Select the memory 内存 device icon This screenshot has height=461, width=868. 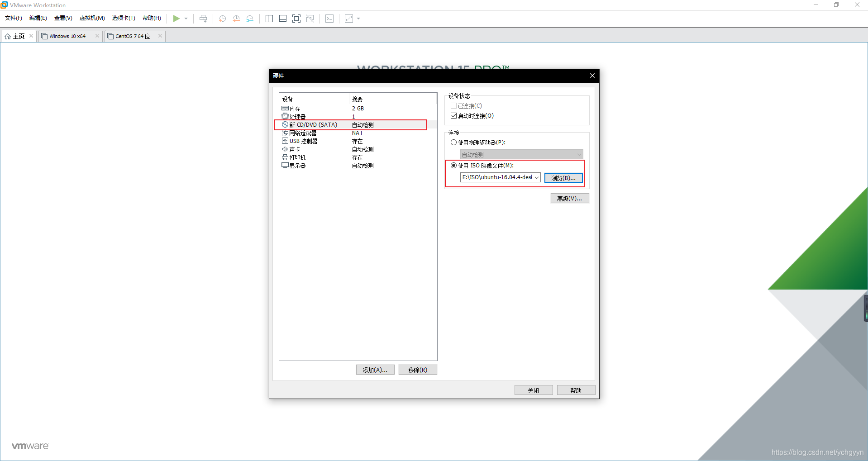coord(285,108)
